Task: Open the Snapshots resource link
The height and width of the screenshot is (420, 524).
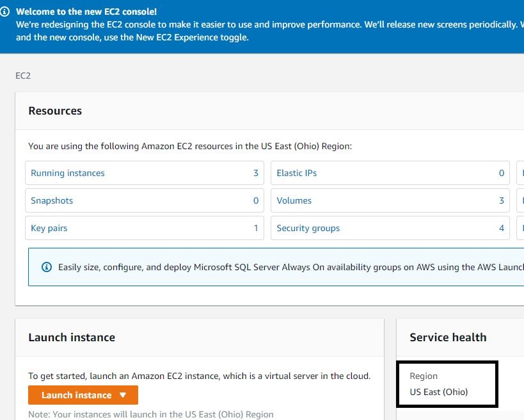Action: point(52,200)
